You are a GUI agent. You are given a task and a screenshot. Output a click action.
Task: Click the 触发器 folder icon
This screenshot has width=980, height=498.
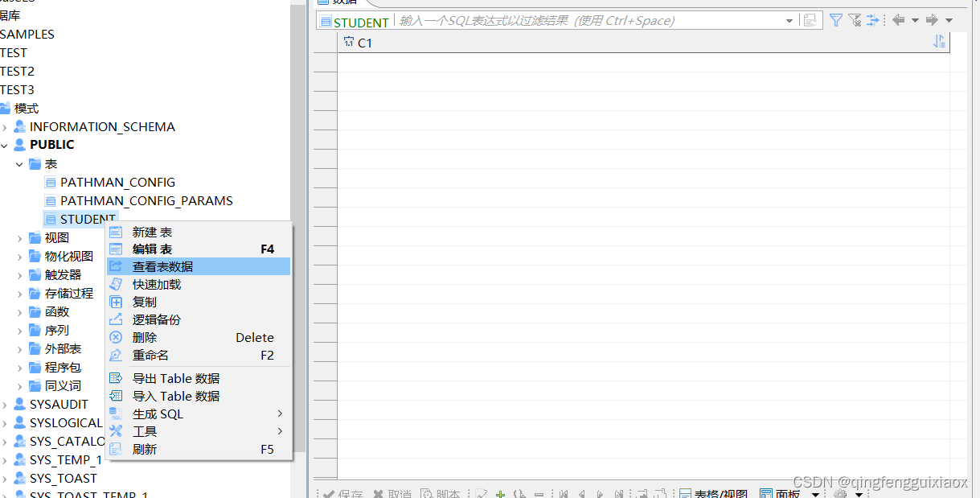(35, 275)
